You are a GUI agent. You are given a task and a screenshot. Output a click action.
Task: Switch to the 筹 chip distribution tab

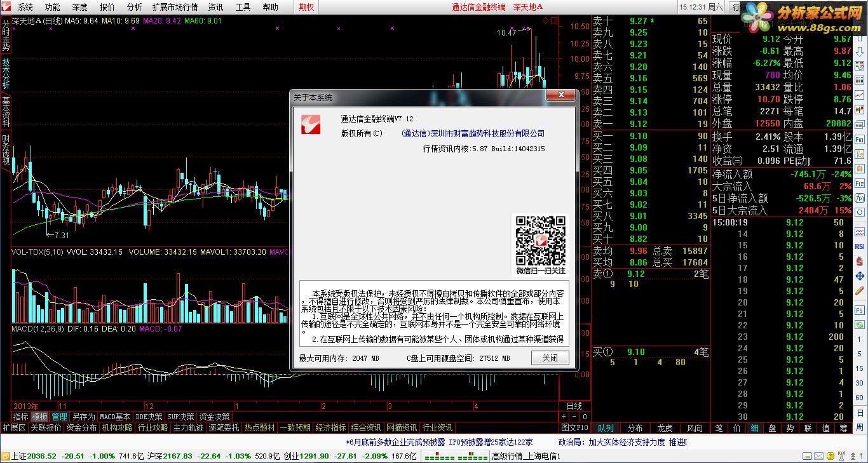coord(843,428)
